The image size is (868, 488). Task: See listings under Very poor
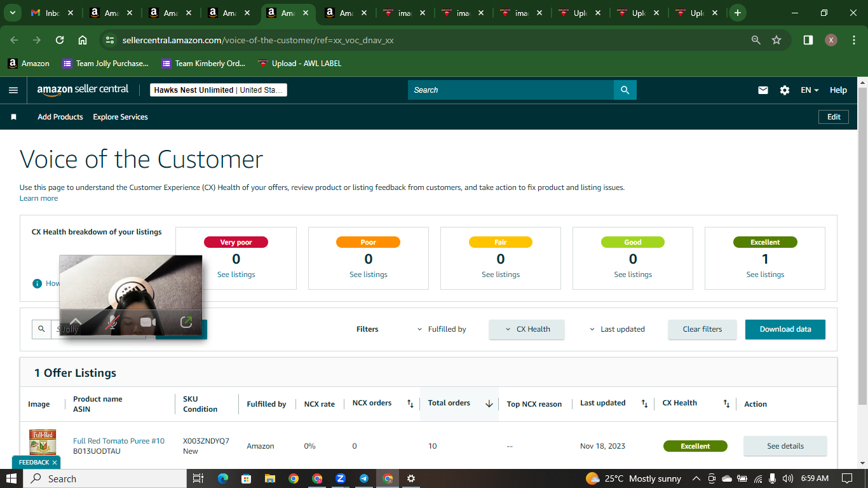click(x=236, y=274)
